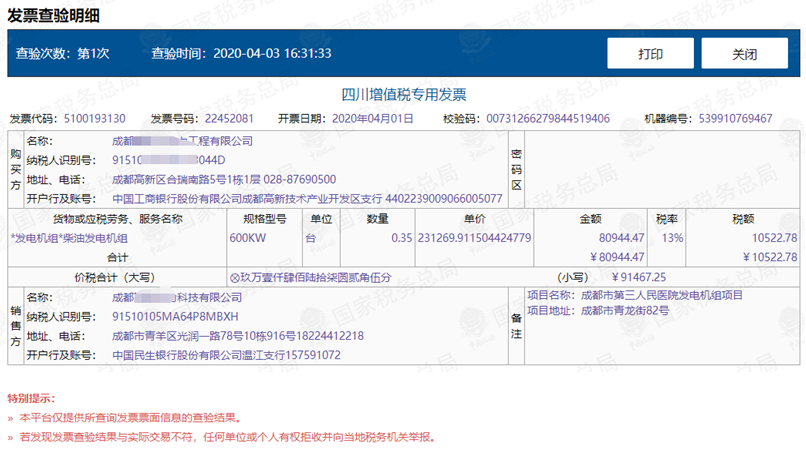Select the 价税合计 amount written in Chinese capitals
The width and height of the screenshot is (806, 456).
pyautogui.click(x=309, y=277)
